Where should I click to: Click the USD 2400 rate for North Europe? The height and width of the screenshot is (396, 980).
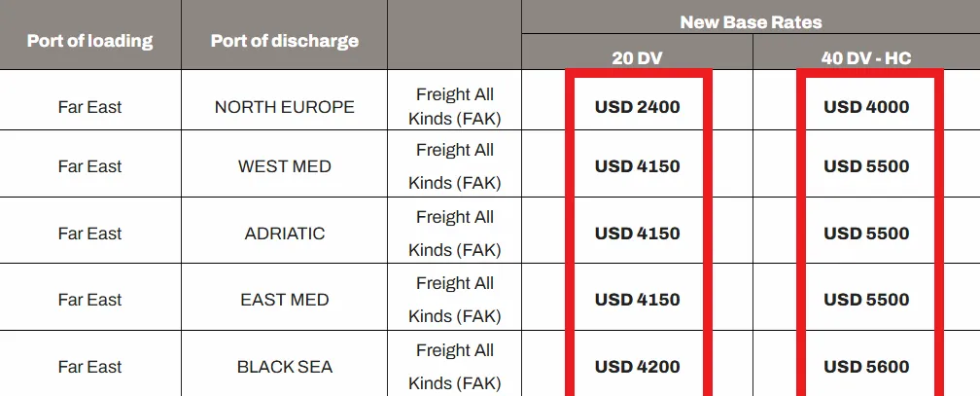coord(637,107)
